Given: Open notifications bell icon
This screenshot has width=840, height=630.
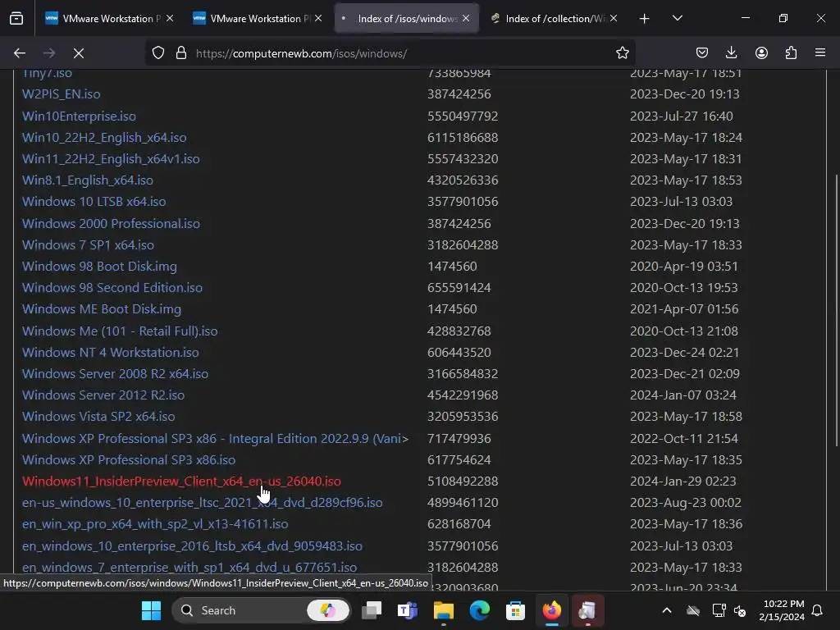Looking at the screenshot, I should click(818, 610).
